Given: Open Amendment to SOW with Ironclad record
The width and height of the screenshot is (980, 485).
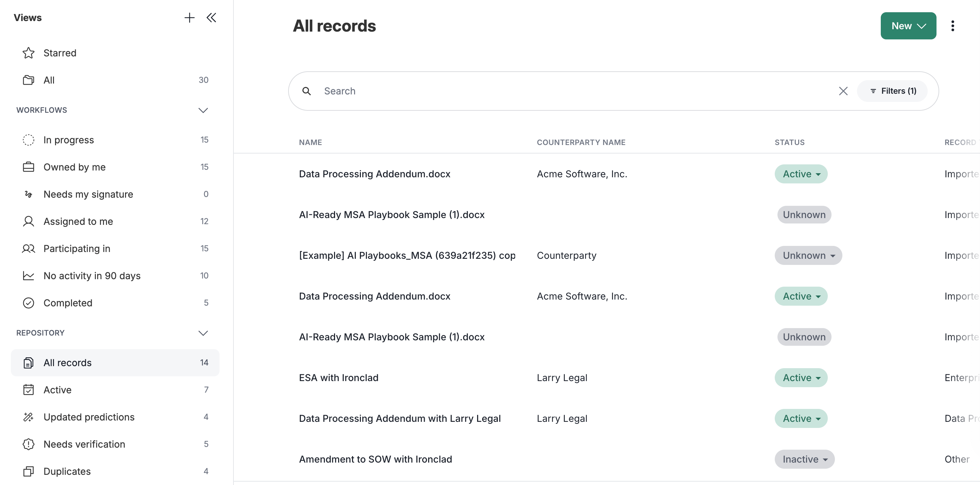Looking at the screenshot, I should click(x=375, y=459).
